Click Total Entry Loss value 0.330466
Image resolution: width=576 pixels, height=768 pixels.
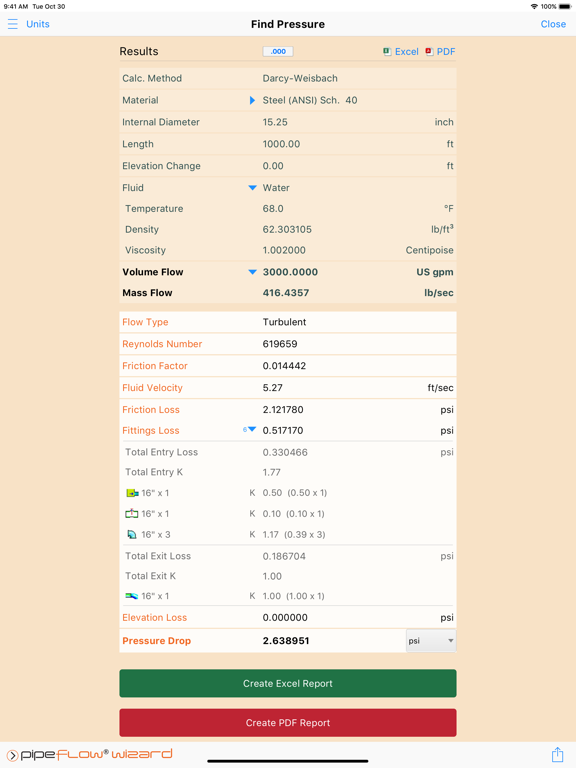(285, 452)
